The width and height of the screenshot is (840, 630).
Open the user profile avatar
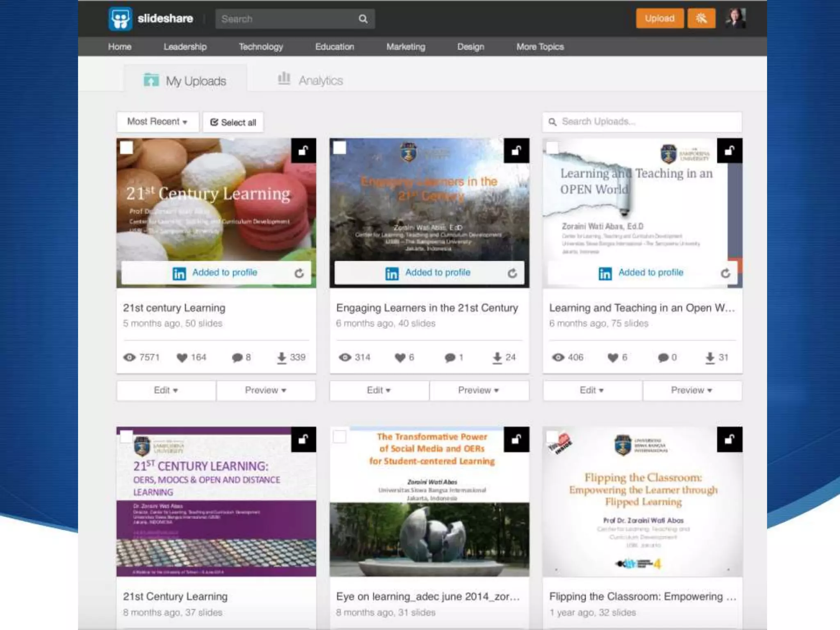[x=735, y=18]
